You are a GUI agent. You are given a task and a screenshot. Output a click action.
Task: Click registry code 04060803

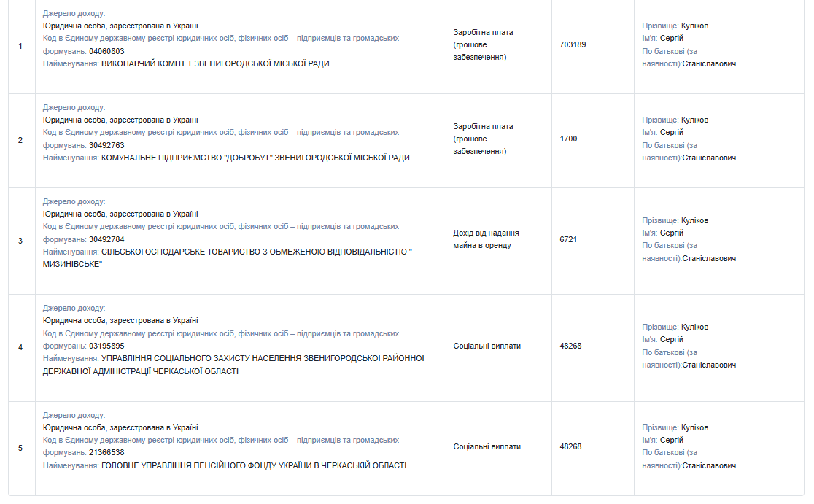(x=106, y=51)
